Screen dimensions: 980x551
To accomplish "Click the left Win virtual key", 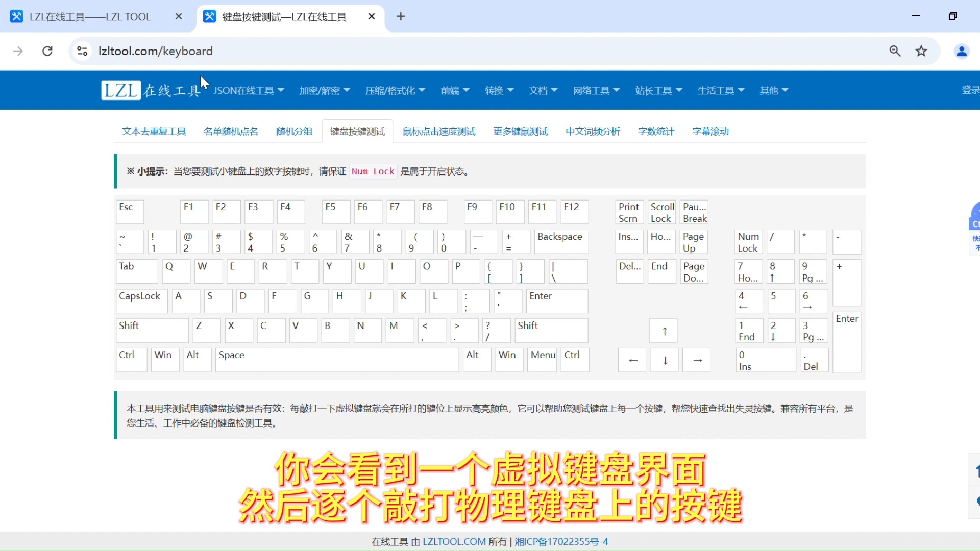I will [165, 360].
